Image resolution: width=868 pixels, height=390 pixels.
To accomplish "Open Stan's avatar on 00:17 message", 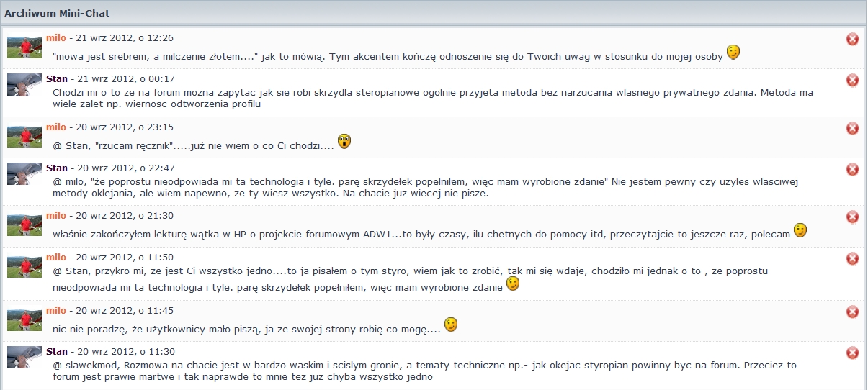I will tap(24, 85).
